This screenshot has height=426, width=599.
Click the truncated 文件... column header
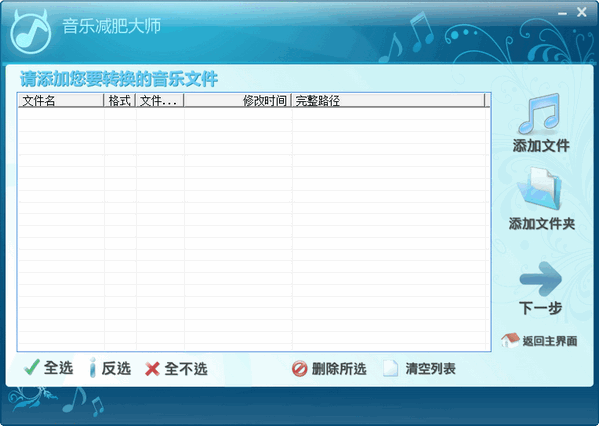tap(159, 100)
